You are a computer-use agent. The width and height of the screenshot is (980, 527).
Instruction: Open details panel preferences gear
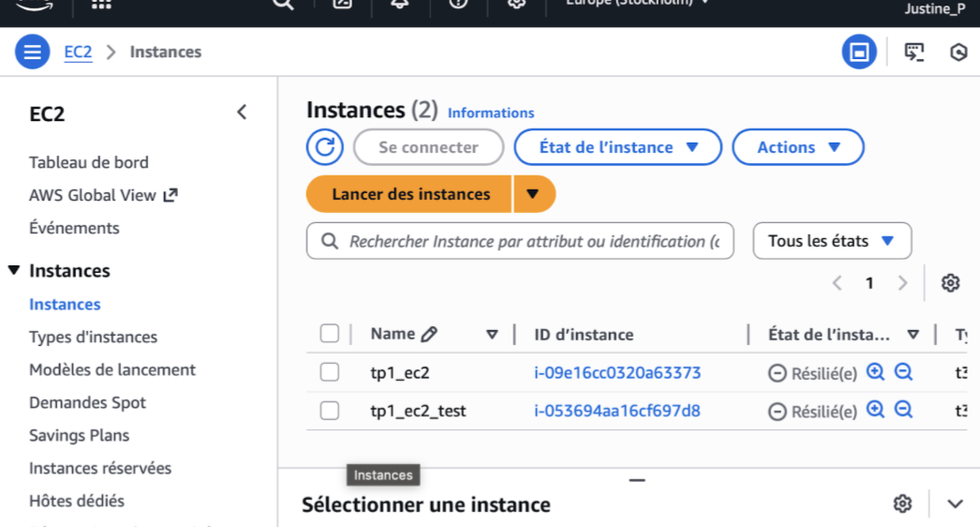[902, 504]
